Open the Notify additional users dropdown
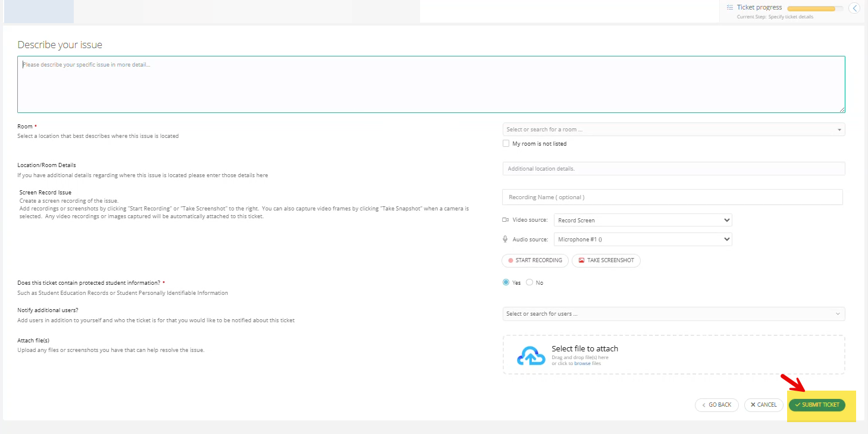The image size is (868, 434). tap(673, 313)
